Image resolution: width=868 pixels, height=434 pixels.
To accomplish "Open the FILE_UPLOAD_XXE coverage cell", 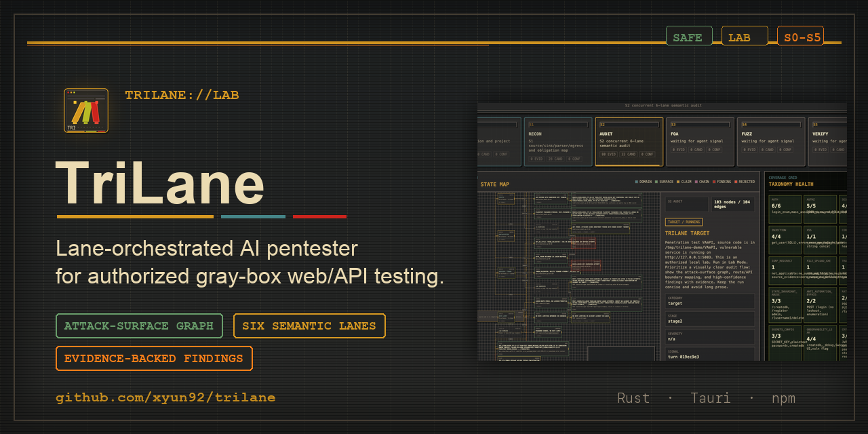I will tap(819, 270).
